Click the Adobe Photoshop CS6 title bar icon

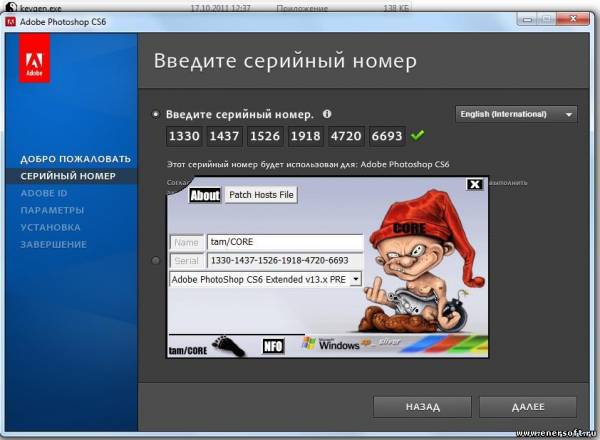click(x=10, y=22)
